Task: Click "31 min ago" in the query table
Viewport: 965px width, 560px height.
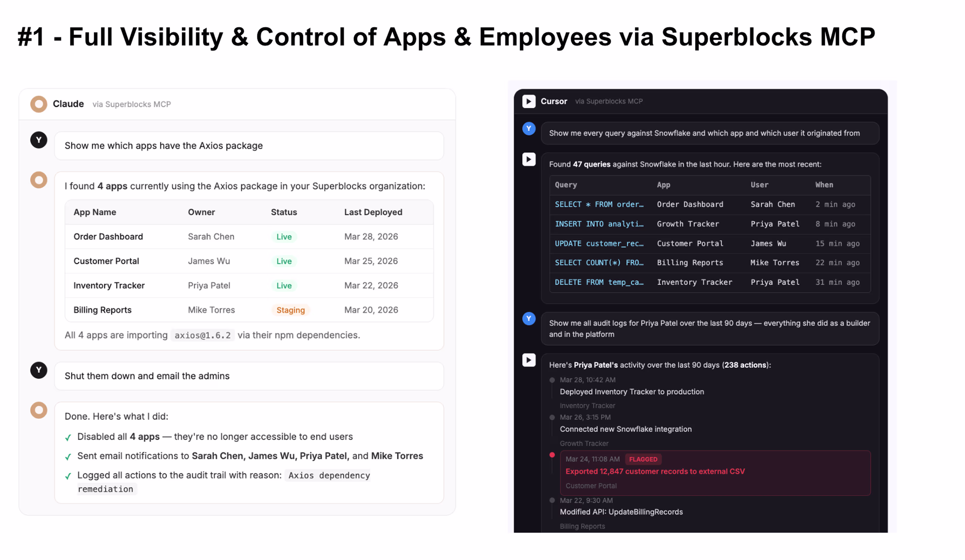Action: tap(837, 282)
